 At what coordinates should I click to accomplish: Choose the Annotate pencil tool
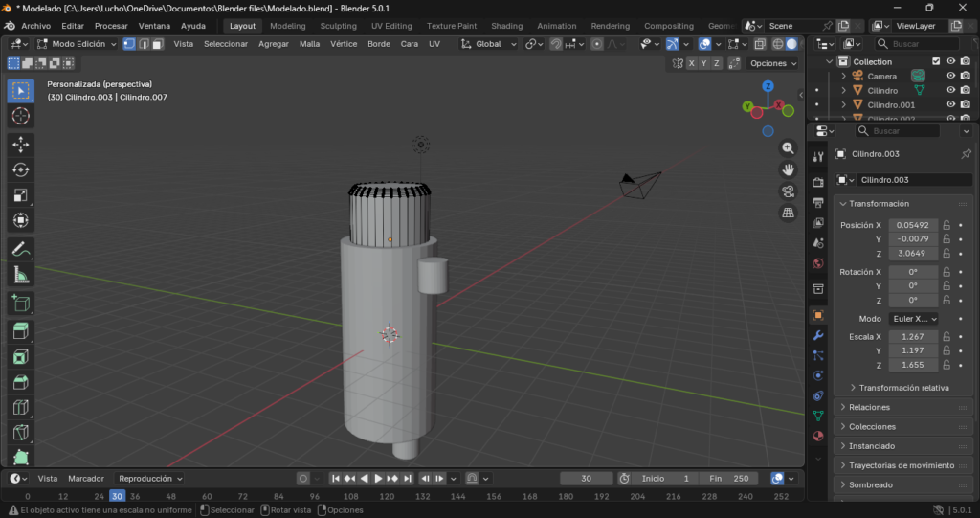click(20, 249)
